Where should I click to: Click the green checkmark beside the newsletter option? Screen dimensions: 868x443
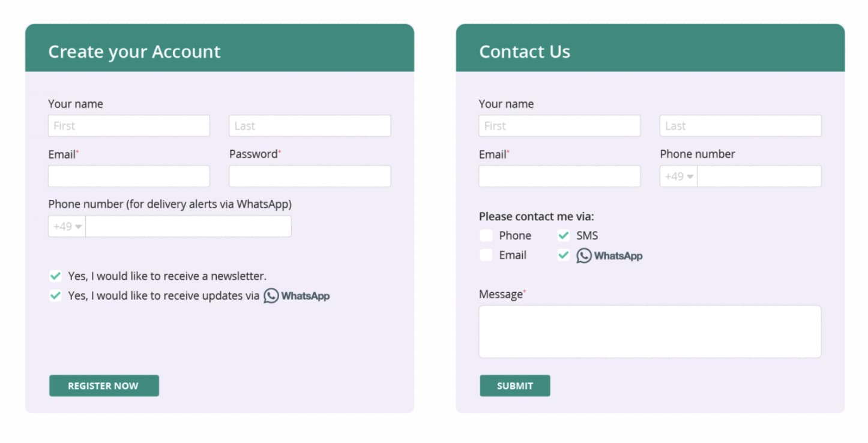coord(55,276)
